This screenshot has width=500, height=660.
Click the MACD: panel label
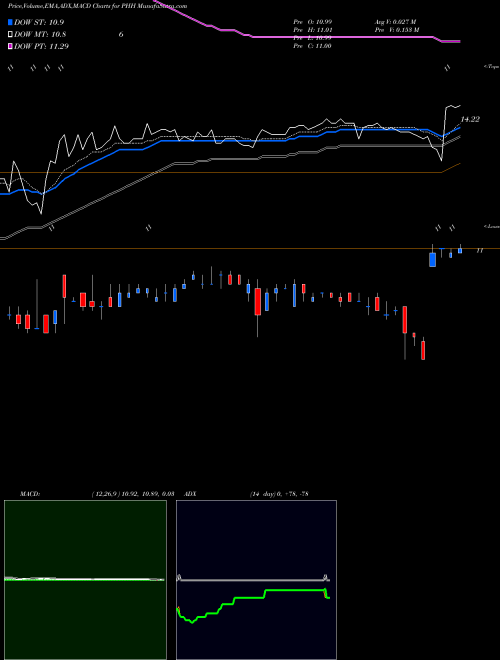tap(29, 494)
